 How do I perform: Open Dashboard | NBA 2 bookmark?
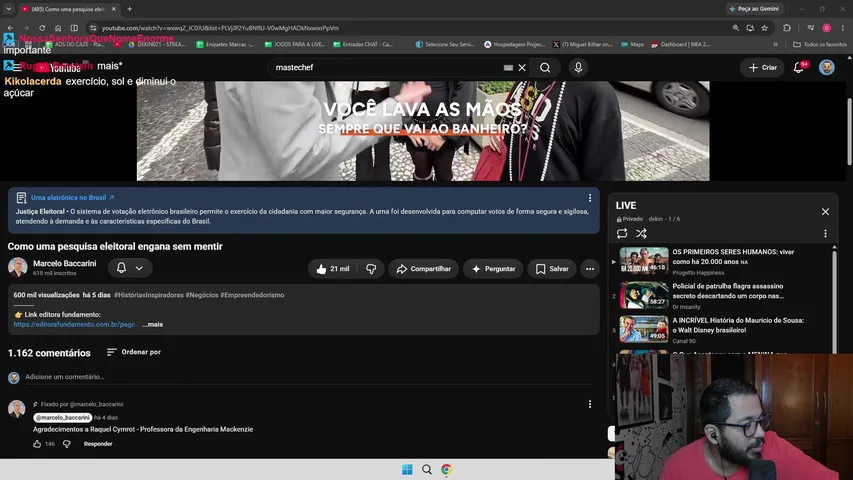pyautogui.click(x=681, y=44)
